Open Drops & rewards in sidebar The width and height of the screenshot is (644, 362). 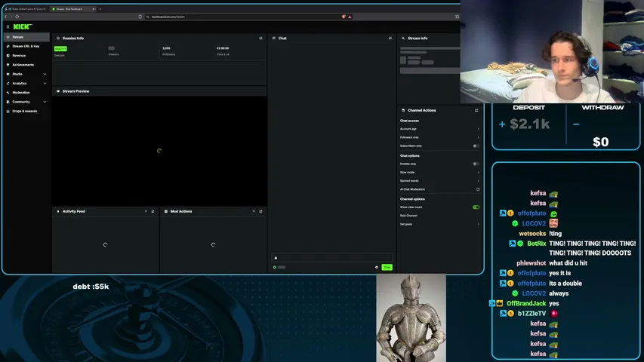point(26,111)
